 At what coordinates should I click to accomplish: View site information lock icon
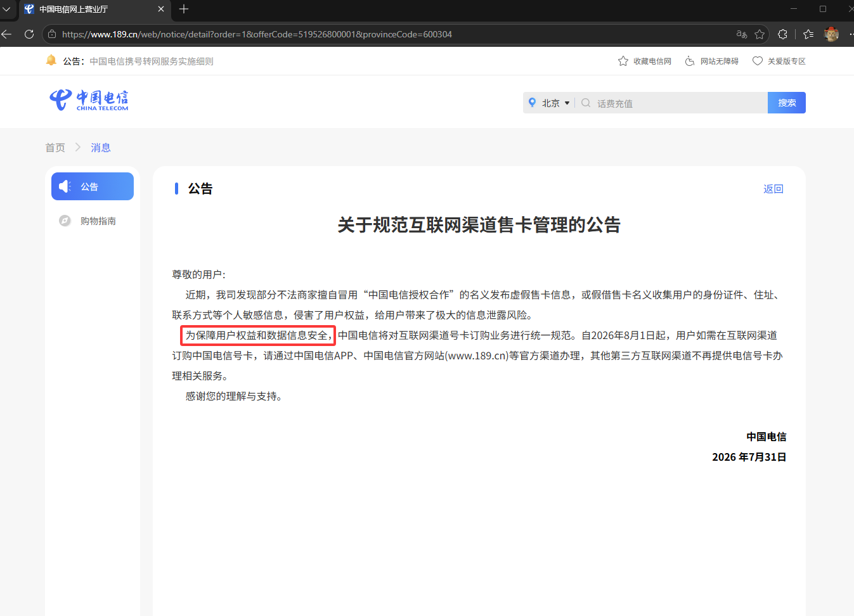tap(52, 34)
